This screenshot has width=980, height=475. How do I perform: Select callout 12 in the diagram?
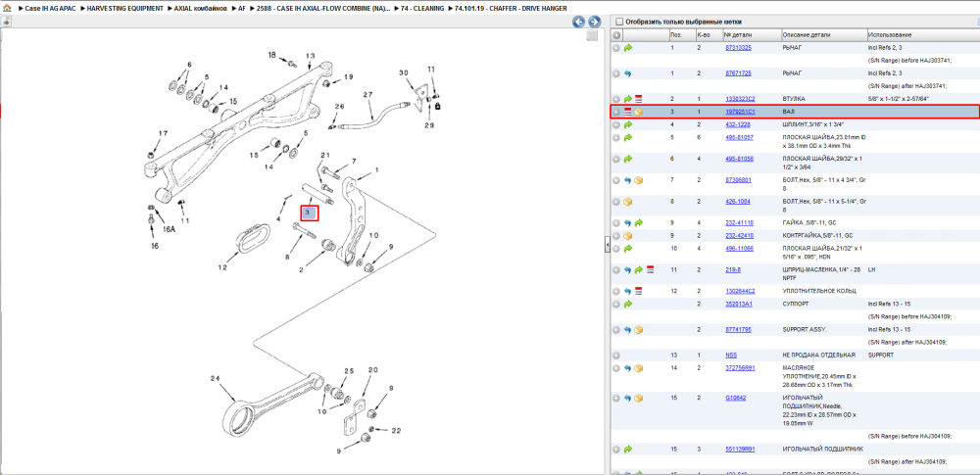(x=222, y=267)
